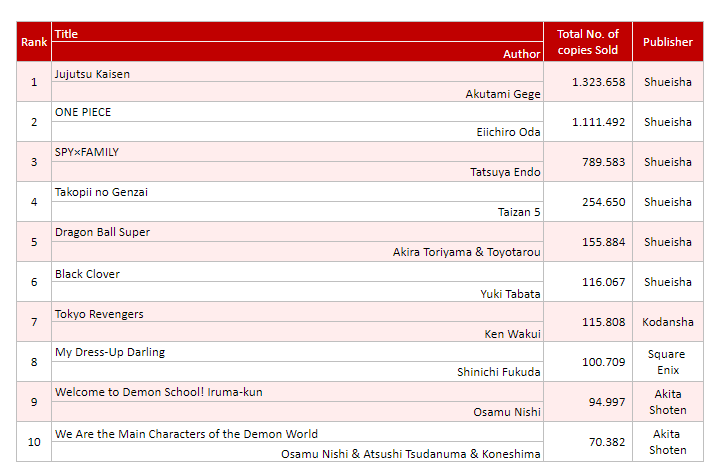Select the Tokyo Revengers title cell
724x475 pixels.
point(297,312)
